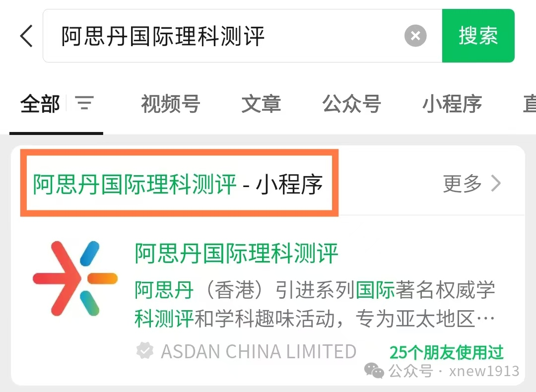Switch to the 公众号 tab
Image resolution: width=536 pixels, height=392 pixels.
coord(352,104)
